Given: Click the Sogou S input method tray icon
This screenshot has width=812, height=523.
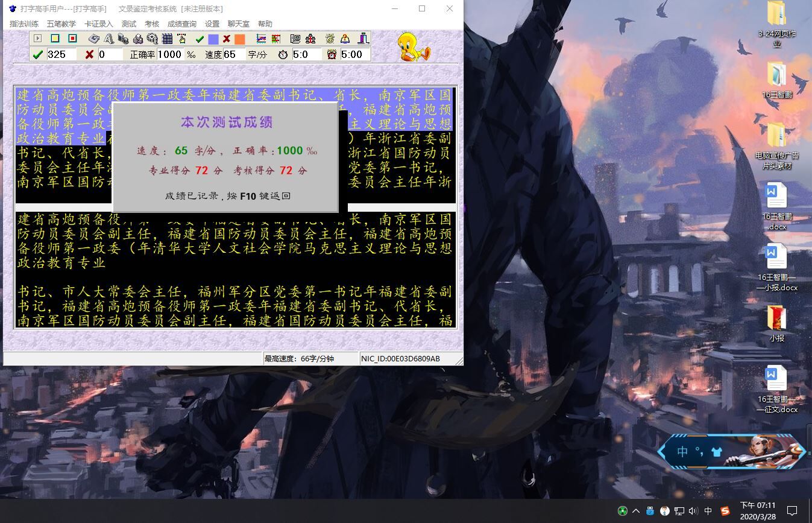Looking at the screenshot, I should pyautogui.click(x=725, y=511).
